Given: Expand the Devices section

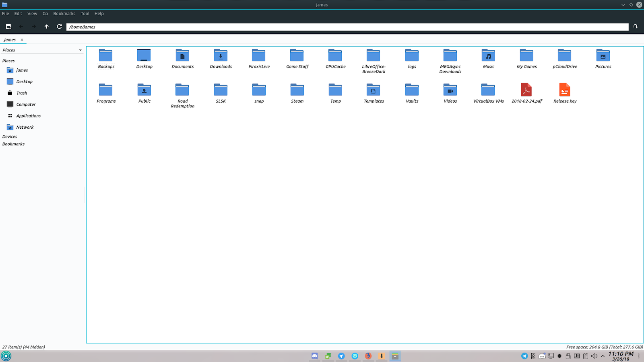Looking at the screenshot, I should [x=10, y=136].
